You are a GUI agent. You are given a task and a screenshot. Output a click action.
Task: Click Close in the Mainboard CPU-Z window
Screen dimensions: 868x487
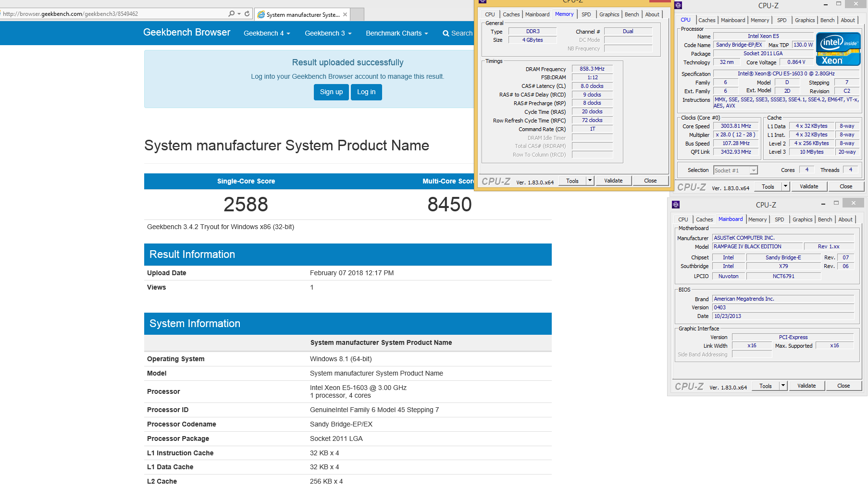[x=843, y=386]
